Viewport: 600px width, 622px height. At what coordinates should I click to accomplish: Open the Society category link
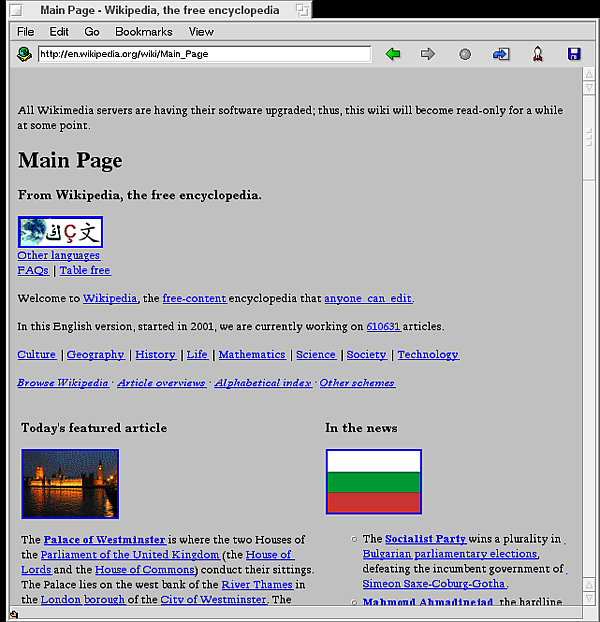(366, 355)
